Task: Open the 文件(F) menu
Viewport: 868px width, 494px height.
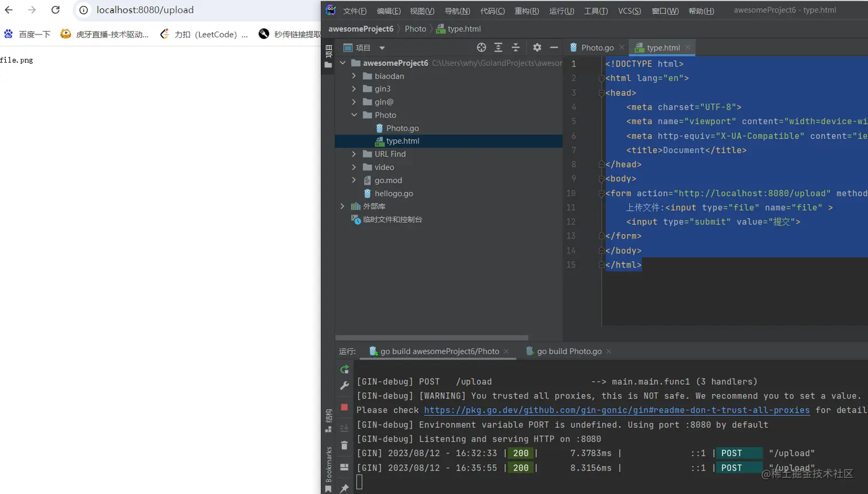Action: (x=355, y=11)
